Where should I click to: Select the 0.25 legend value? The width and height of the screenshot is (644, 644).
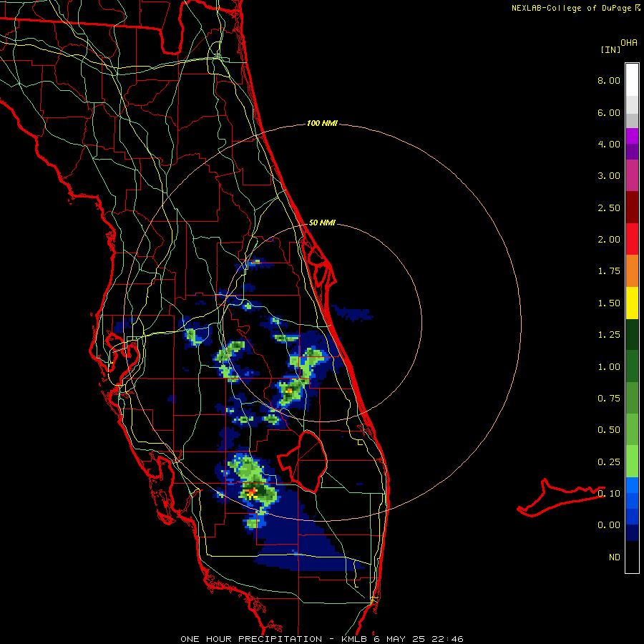coord(609,462)
